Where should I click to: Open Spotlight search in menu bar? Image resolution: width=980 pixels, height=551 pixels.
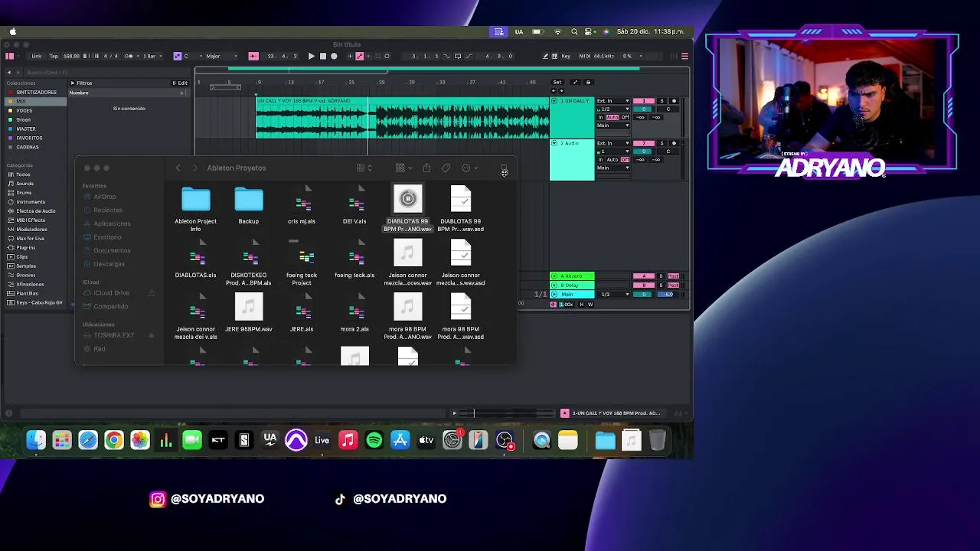pyautogui.click(x=574, y=31)
